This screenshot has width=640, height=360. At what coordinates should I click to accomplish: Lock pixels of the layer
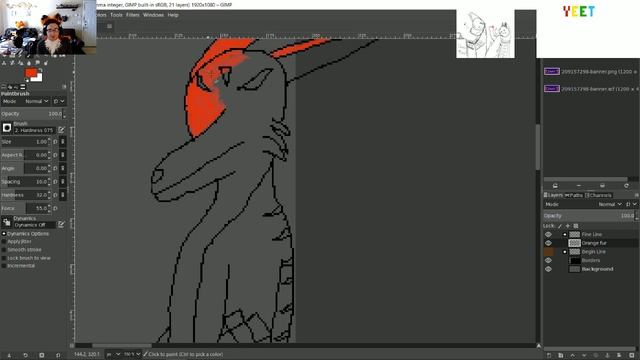coord(560,226)
